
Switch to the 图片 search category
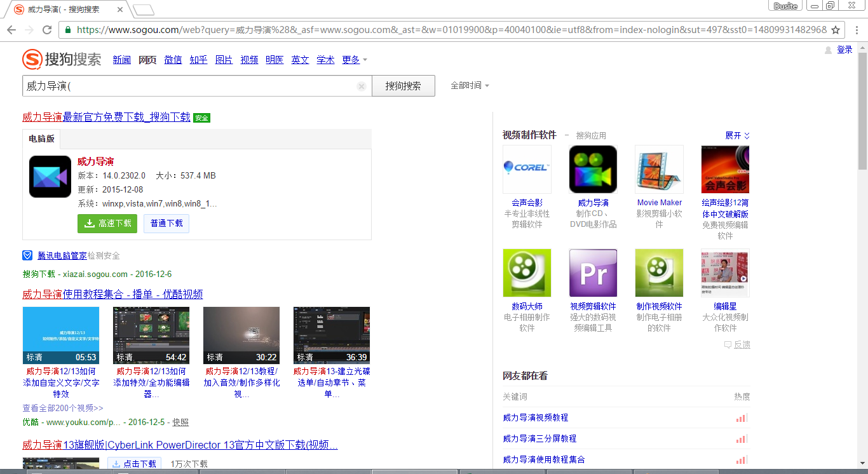pyautogui.click(x=224, y=60)
